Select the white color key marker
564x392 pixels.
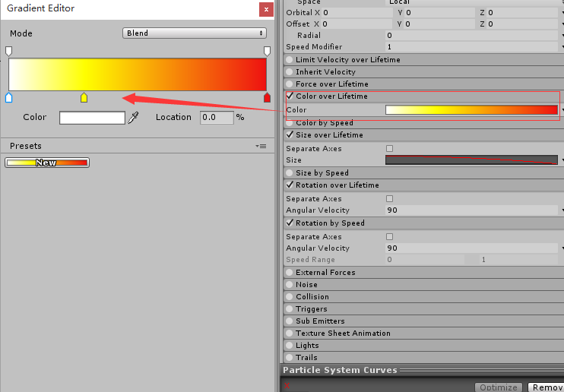[x=9, y=97]
